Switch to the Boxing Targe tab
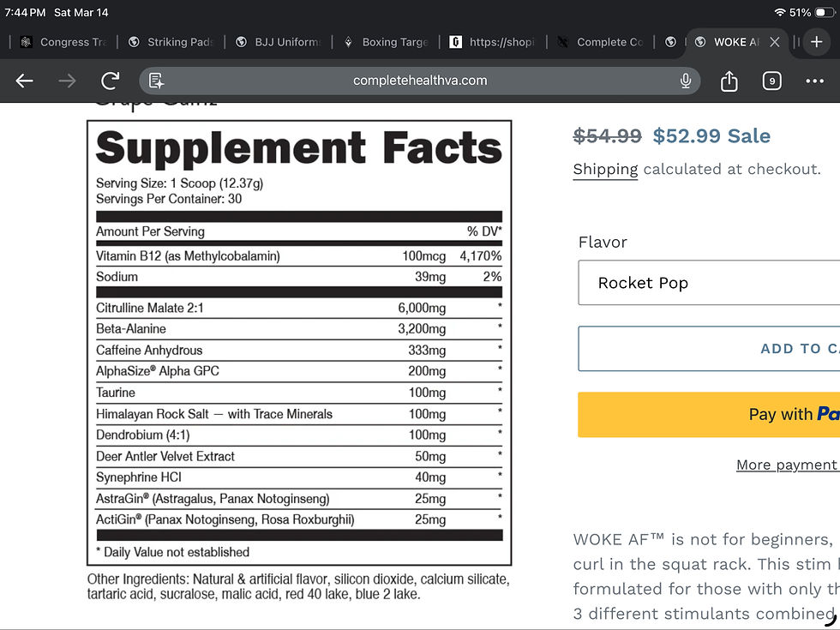The width and height of the screenshot is (840, 630). tap(386, 42)
